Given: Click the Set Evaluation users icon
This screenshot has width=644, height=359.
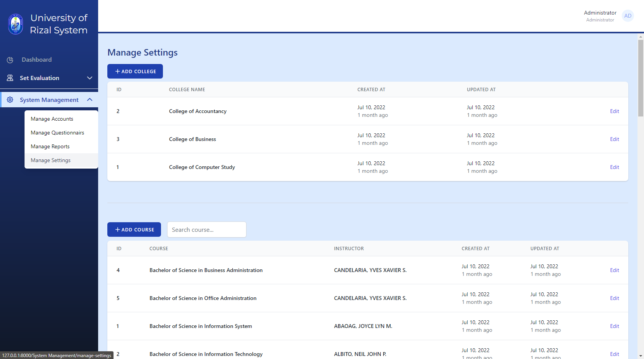Looking at the screenshot, I should 10,78.
